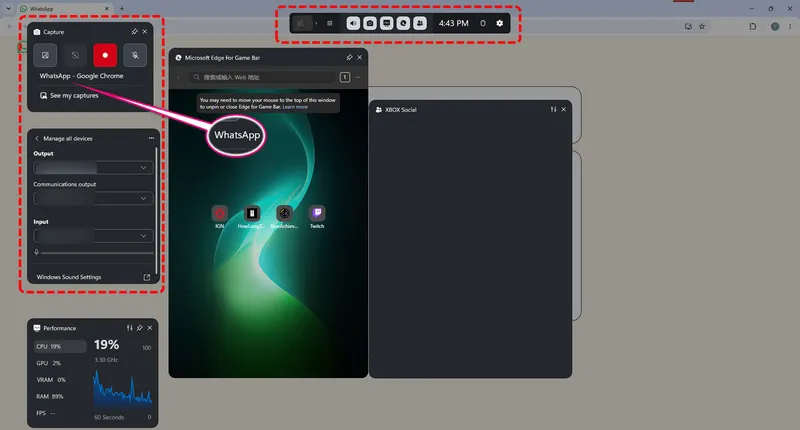Open the IGN shortcut
Viewport: 800px width, 430px height.
pyautogui.click(x=220, y=217)
